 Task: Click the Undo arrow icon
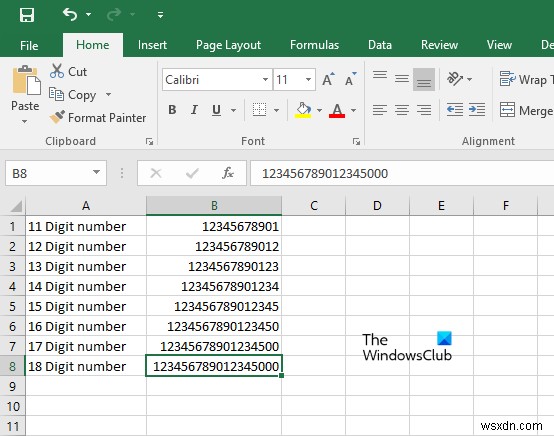coord(70,15)
